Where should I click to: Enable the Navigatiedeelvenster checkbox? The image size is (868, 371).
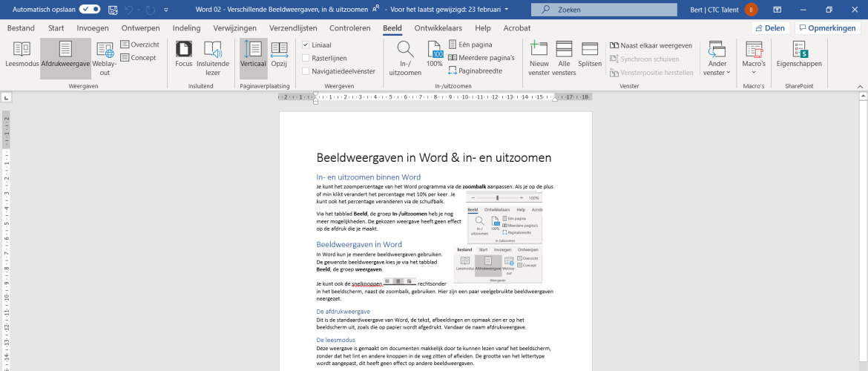[x=306, y=71]
